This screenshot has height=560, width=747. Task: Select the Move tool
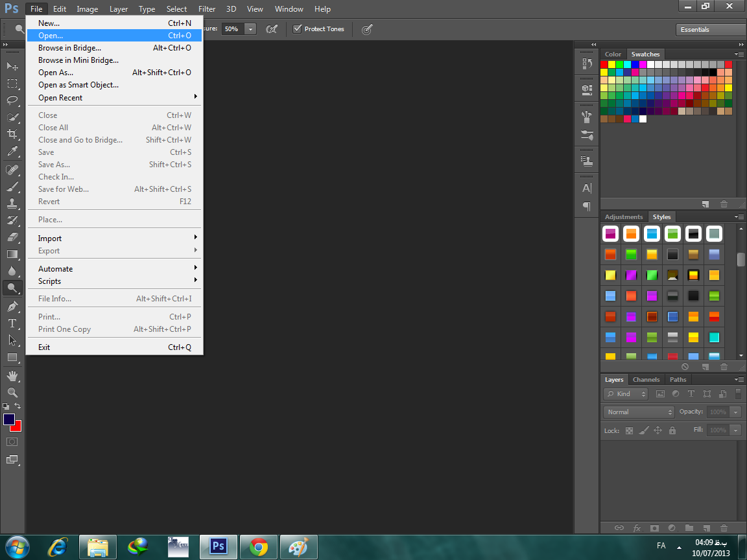12,66
